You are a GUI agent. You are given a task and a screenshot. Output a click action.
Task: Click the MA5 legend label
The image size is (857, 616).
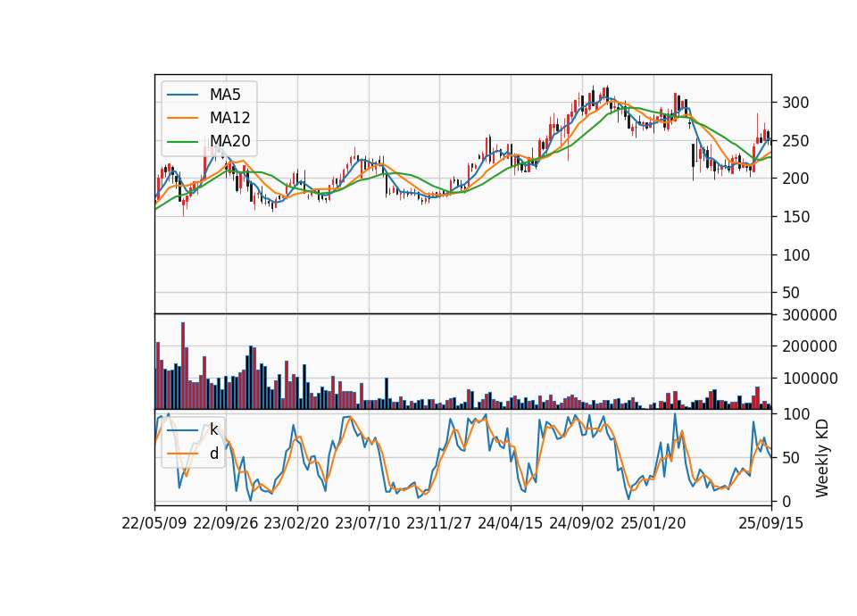(x=225, y=95)
